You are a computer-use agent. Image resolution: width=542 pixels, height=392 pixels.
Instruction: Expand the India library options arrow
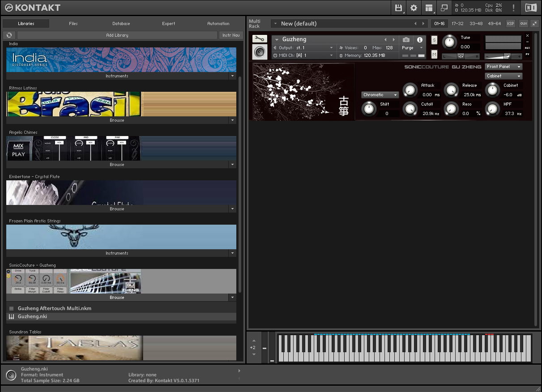(x=232, y=76)
